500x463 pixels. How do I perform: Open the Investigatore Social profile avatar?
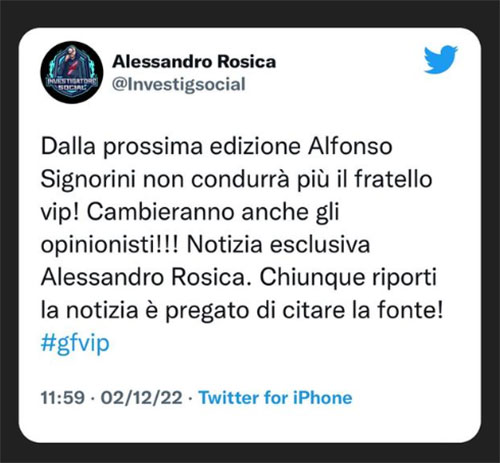[72, 72]
